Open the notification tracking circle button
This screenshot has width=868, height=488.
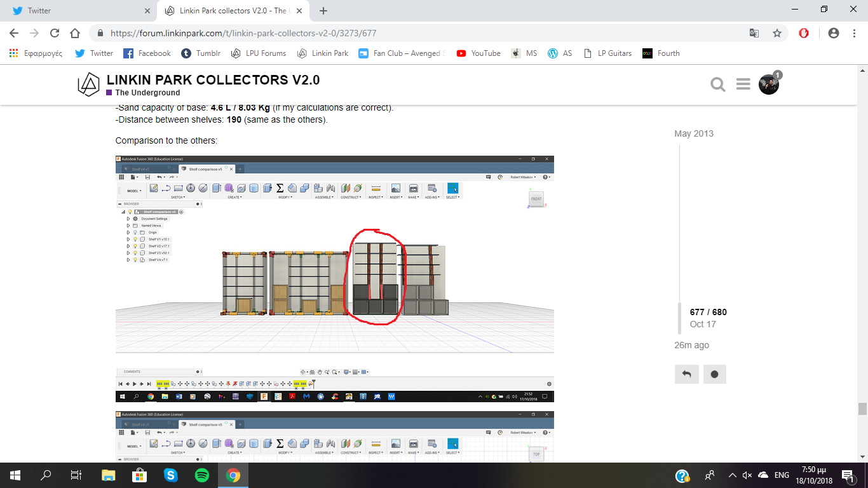tap(714, 374)
